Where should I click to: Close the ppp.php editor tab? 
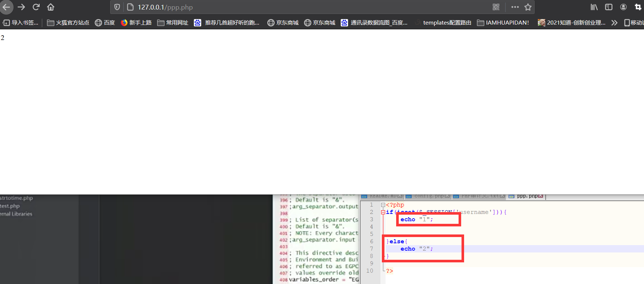point(540,196)
